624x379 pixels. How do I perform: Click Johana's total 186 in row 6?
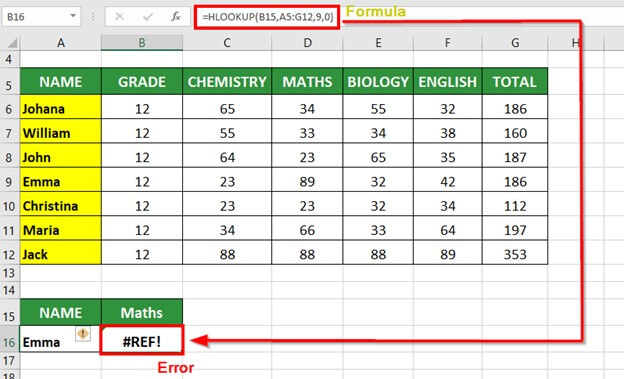pos(515,107)
